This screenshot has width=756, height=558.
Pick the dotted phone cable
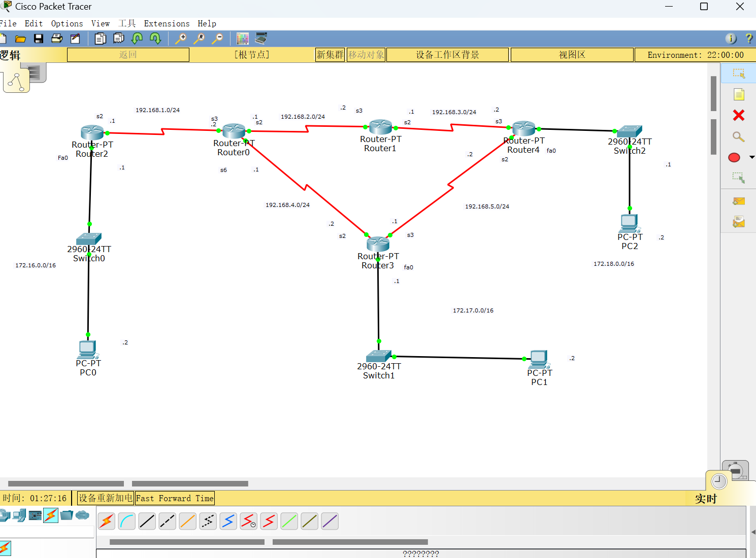tap(208, 521)
